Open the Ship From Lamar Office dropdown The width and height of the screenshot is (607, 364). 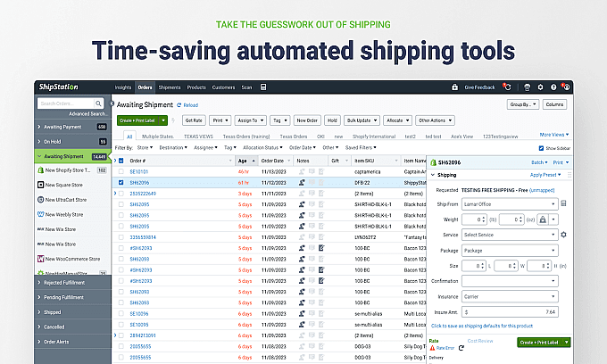[510, 203]
